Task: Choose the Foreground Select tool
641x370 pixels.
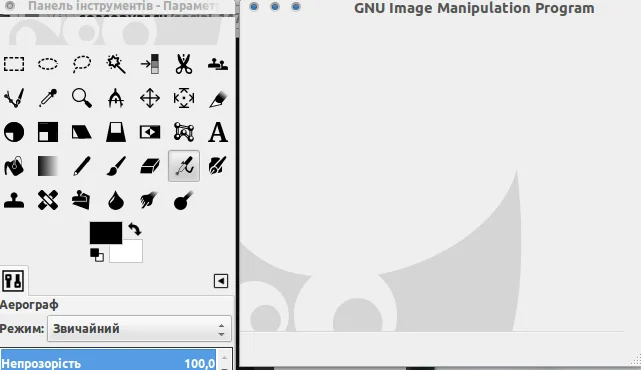Action: point(217,64)
